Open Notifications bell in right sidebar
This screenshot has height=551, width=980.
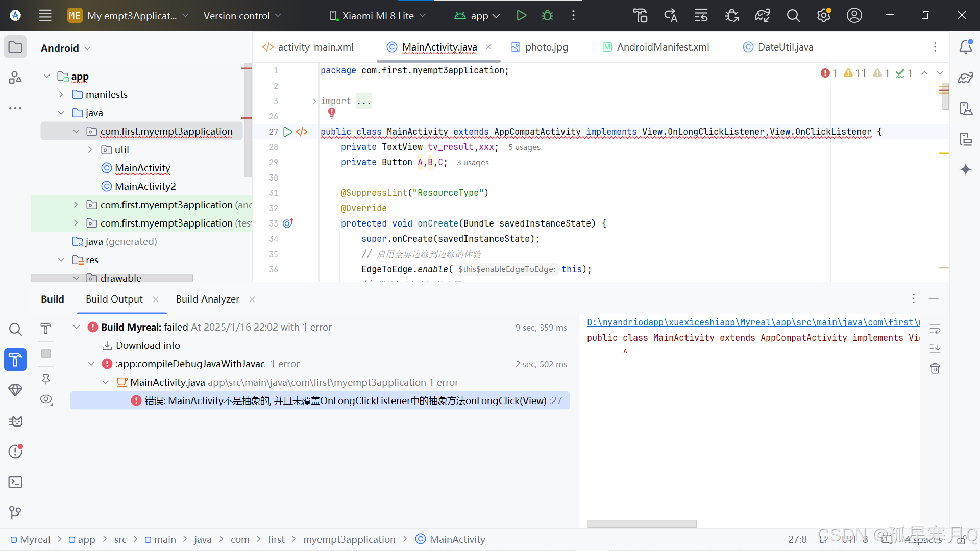(x=965, y=47)
